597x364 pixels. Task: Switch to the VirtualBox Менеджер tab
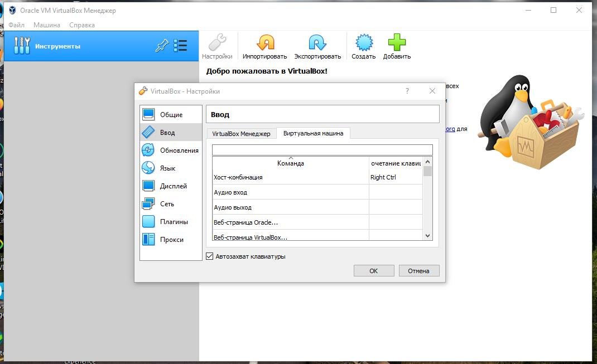tap(241, 134)
